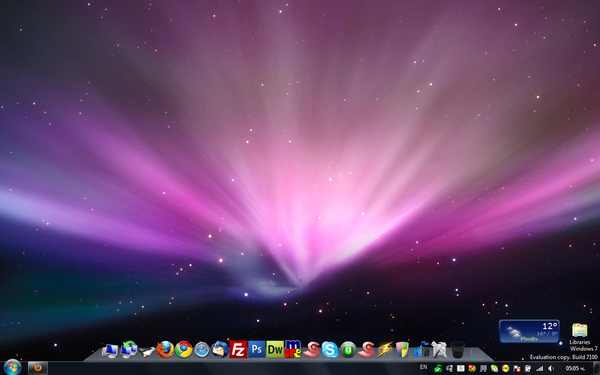Image resolution: width=600 pixels, height=375 pixels.
Task: Launch FileZilla from the dock
Action: coord(238,349)
